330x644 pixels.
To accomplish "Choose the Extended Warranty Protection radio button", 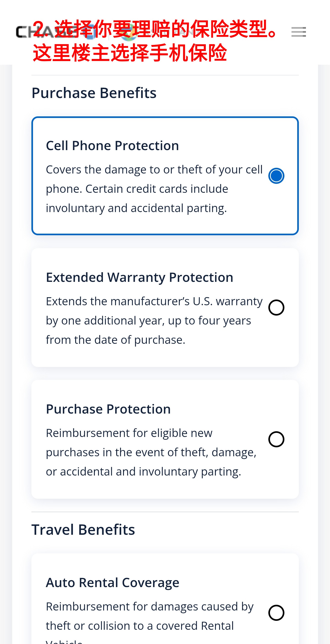I will [276, 308].
